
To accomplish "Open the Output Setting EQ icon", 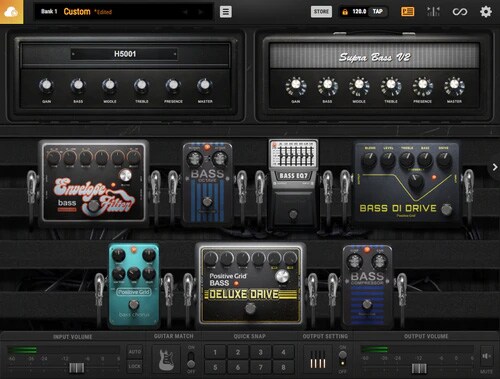I will click(318, 360).
